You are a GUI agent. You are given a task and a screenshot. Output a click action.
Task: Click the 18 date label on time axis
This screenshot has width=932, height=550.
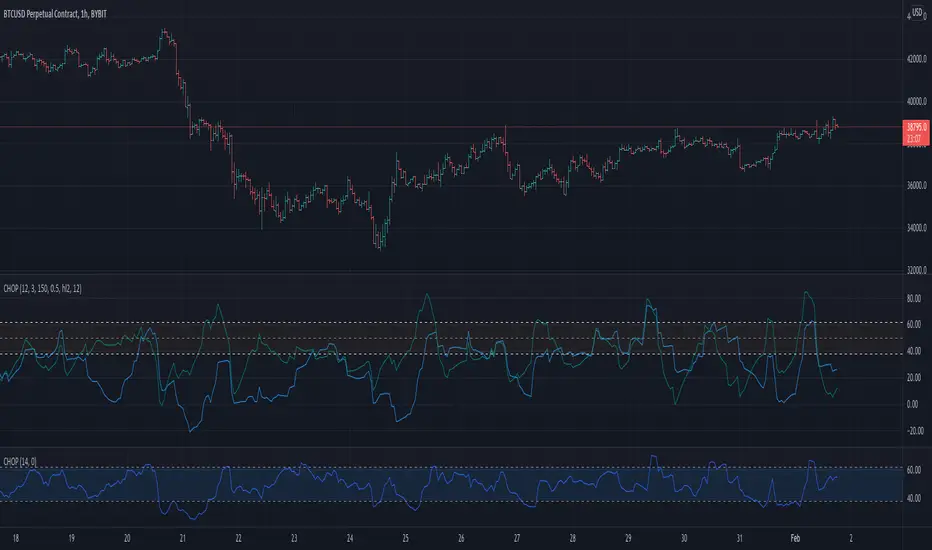pyautogui.click(x=15, y=538)
